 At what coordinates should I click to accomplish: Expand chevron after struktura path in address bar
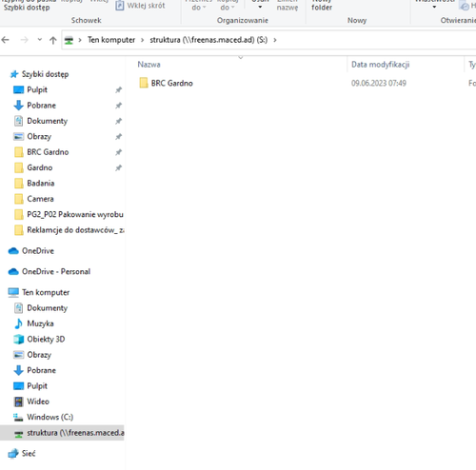click(x=275, y=40)
